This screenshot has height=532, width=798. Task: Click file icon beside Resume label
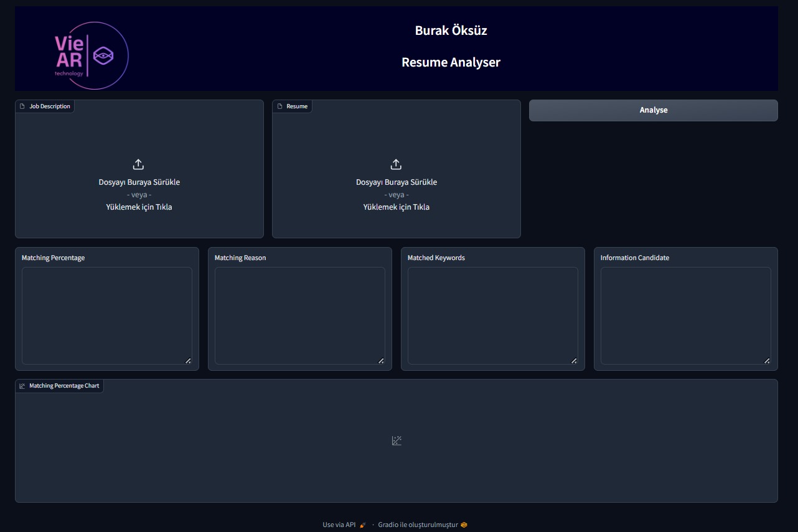(x=279, y=106)
